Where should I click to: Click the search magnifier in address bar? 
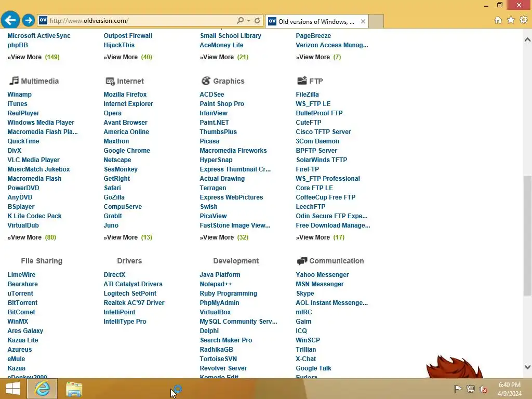pyautogui.click(x=240, y=20)
